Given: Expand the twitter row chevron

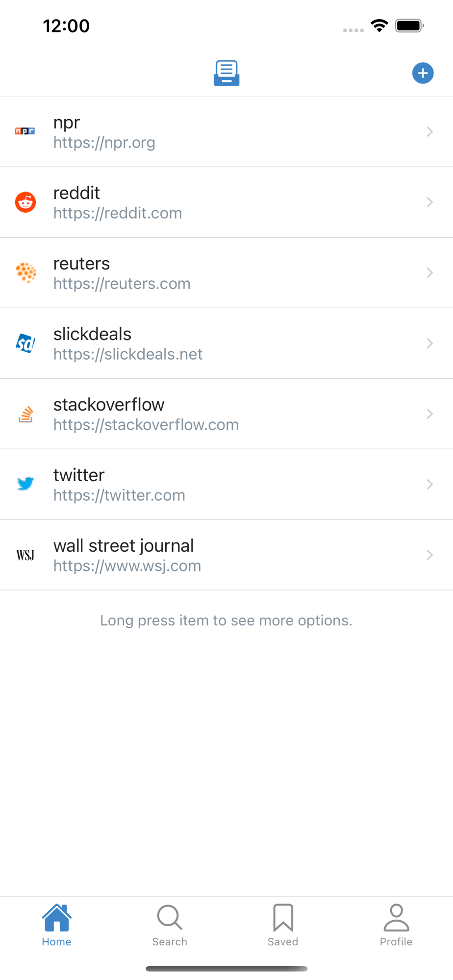Looking at the screenshot, I should [429, 485].
